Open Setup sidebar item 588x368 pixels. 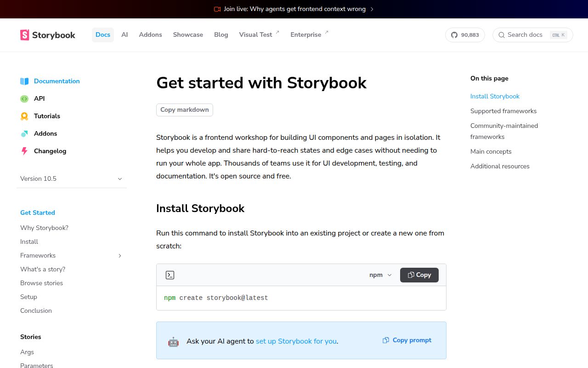[x=28, y=297]
